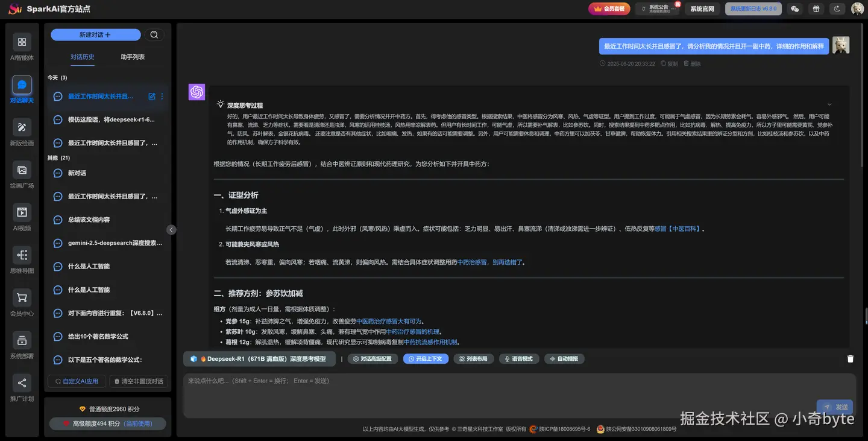Click the trash icon above the input box

click(x=851, y=359)
